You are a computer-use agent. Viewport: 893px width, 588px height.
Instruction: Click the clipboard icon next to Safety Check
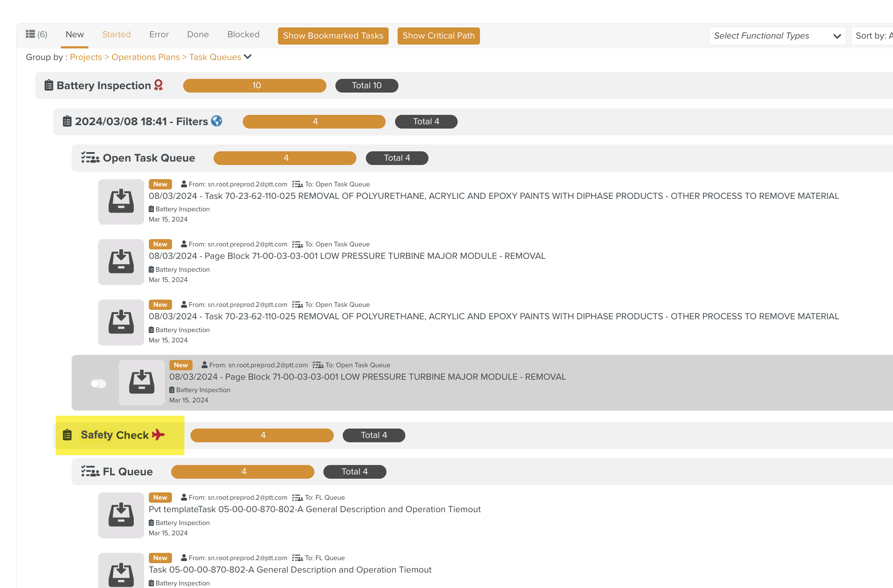coord(66,435)
